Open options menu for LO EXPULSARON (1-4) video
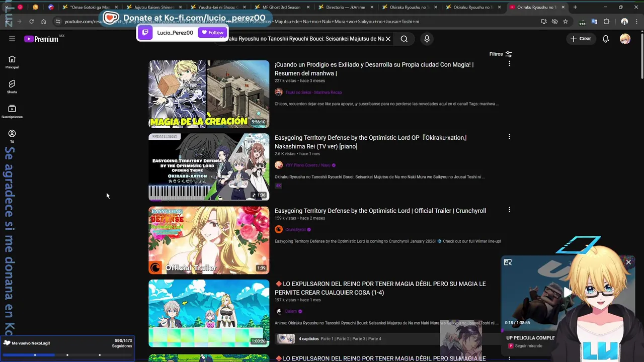Viewport: 644px width, 362px height. (x=509, y=283)
